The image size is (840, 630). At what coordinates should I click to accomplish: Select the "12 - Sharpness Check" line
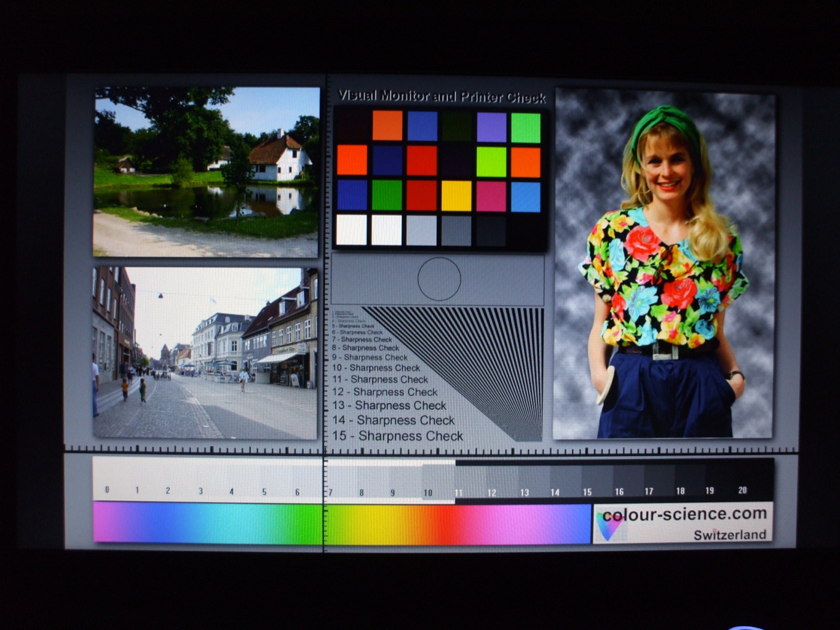pos(385,392)
